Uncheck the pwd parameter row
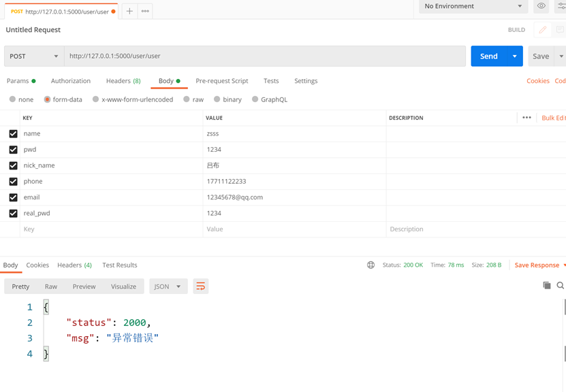Image resolution: width=566 pixels, height=392 pixels. click(14, 150)
